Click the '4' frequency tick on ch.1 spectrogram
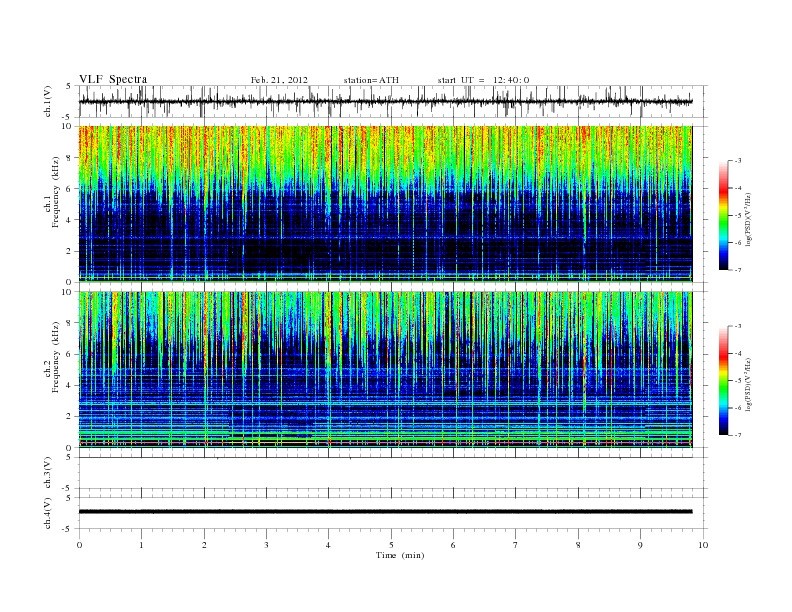 point(70,220)
